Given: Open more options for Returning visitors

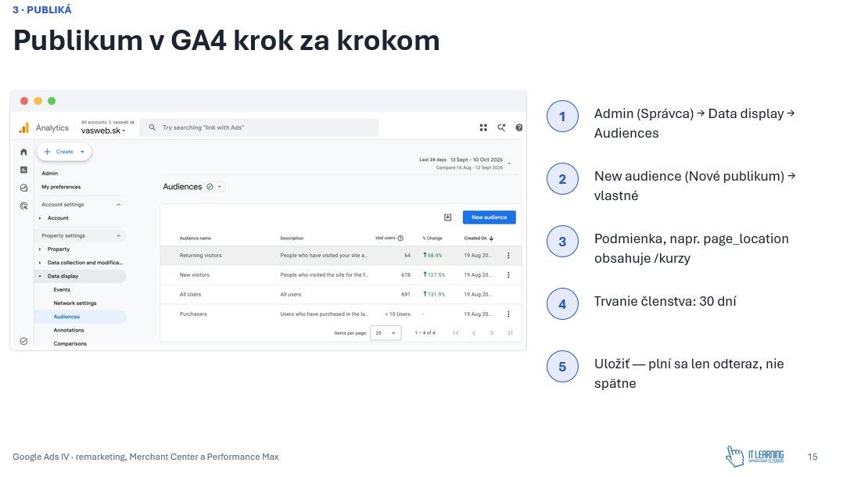Looking at the screenshot, I should point(508,256).
